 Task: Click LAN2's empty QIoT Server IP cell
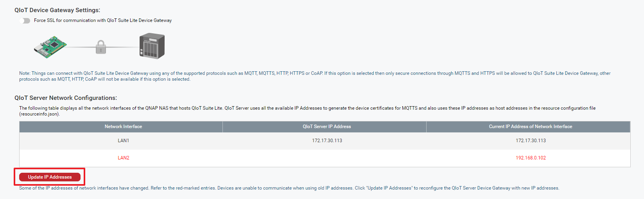point(327,158)
